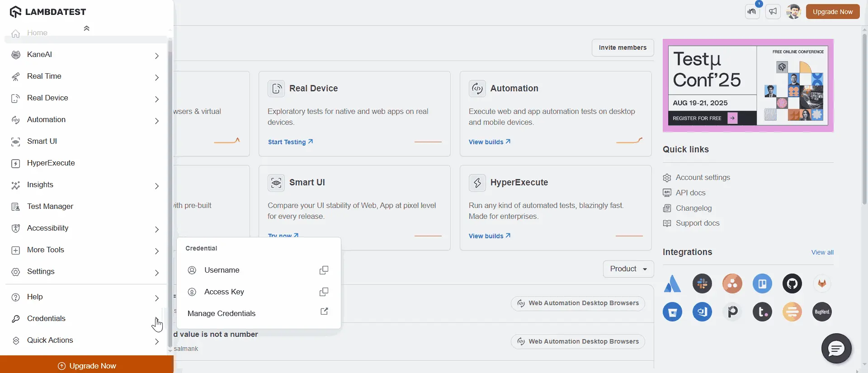Open the Slack integration icon
The height and width of the screenshot is (373, 868).
702,283
